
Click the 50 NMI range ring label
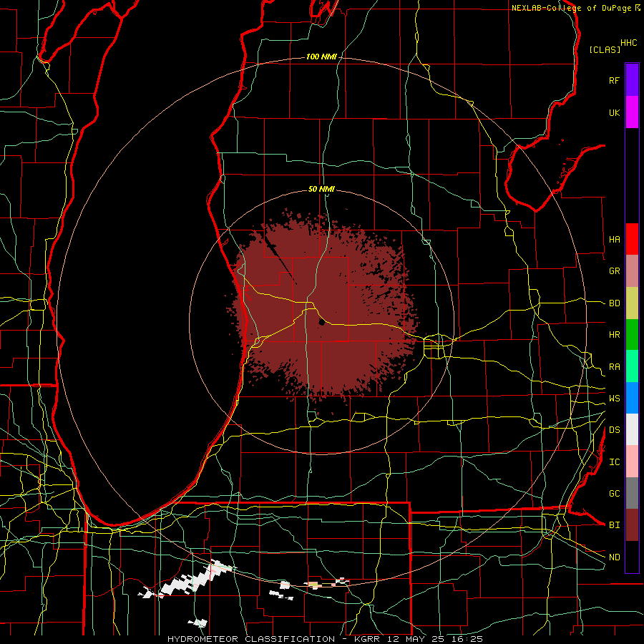[321, 189]
